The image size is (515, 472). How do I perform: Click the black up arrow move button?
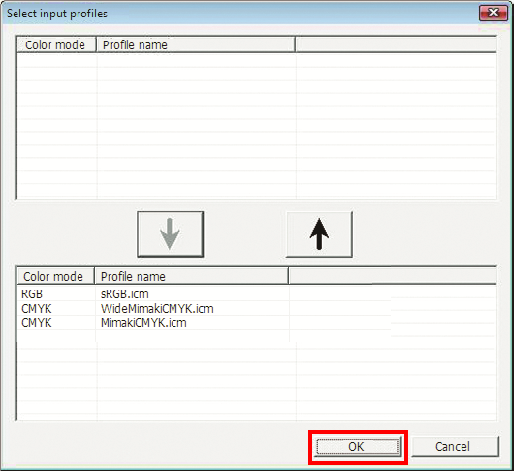[x=319, y=234]
